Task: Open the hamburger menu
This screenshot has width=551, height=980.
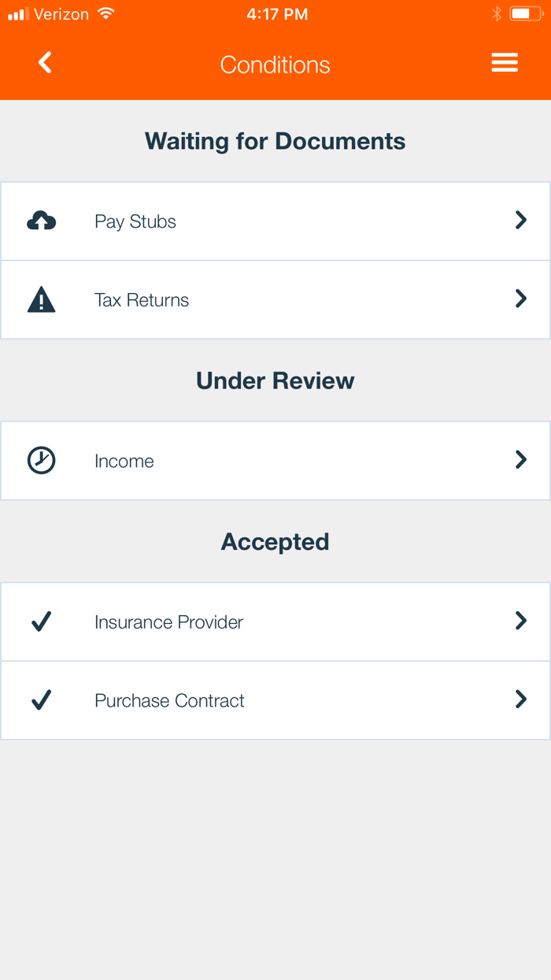Action: [x=505, y=63]
